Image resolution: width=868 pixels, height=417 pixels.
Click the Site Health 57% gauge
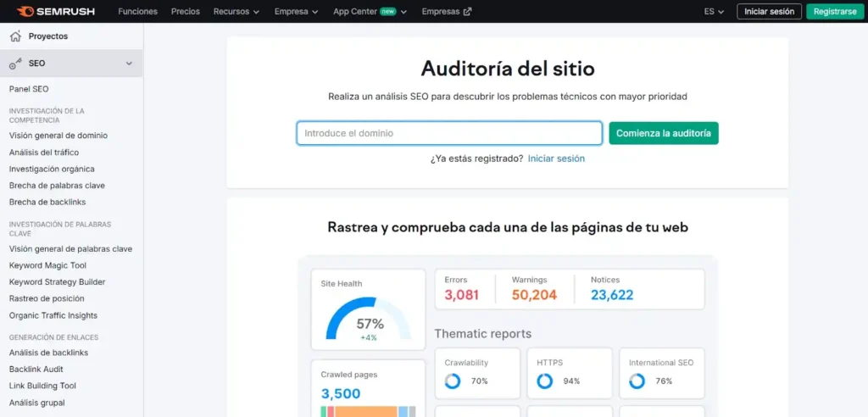point(369,320)
